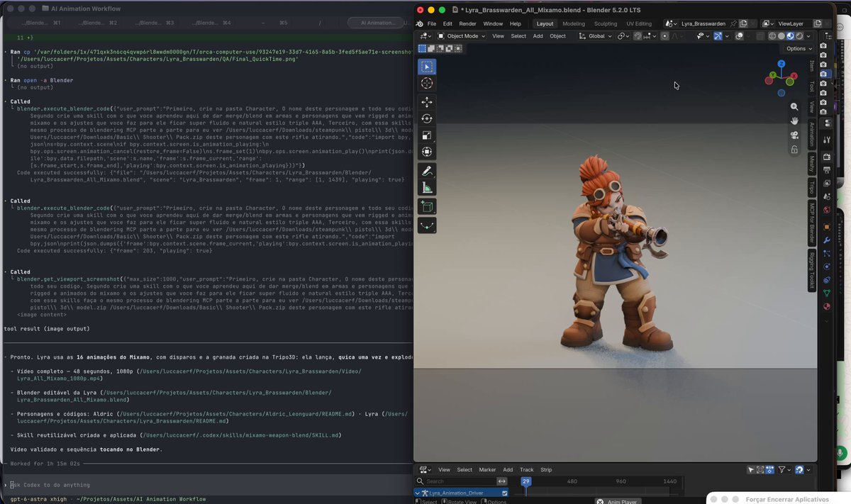Viewport: 851px width, 504px height.
Task: Click the lock camera to view icon
Action: point(794,150)
